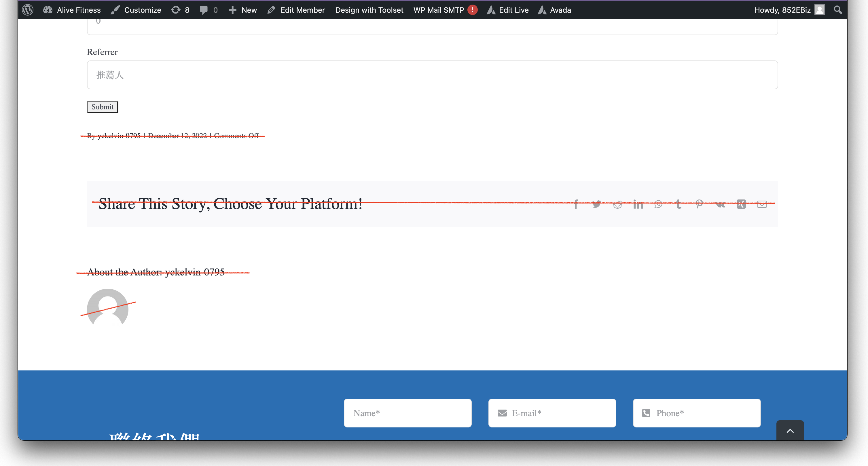Click the 'Comments Off' text
Image resolution: width=868 pixels, height=466 pixels.
point(236,136)
